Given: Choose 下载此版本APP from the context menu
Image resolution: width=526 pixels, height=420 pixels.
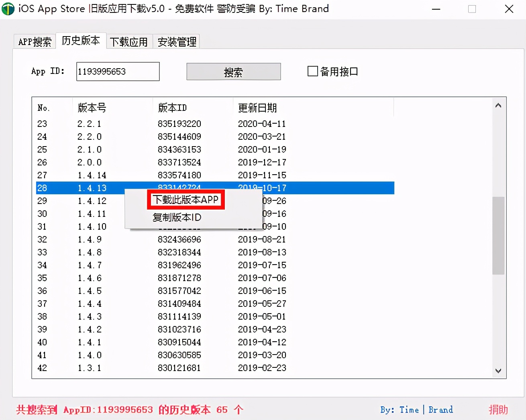Looking at the screenshot, I should [x=186, y=200].
